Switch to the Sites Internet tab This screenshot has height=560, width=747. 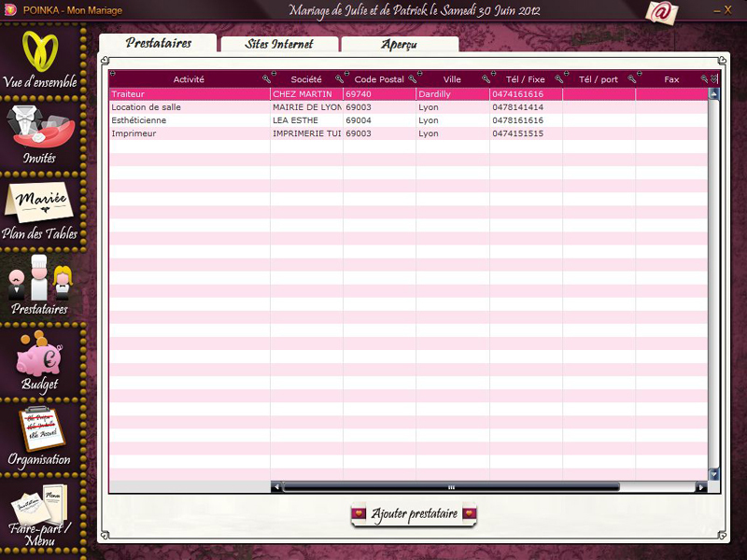pyautogui.click(x=279, y=44)
